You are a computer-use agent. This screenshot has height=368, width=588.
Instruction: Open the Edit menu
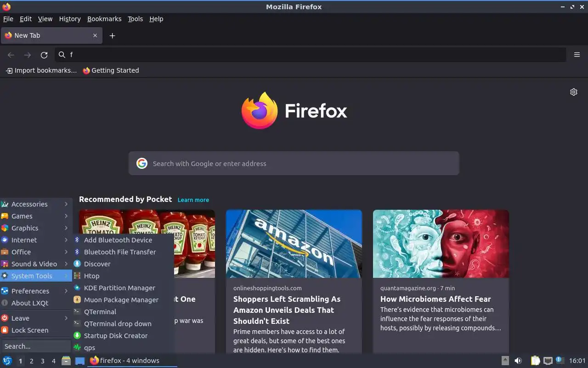(x=26, y=19)
